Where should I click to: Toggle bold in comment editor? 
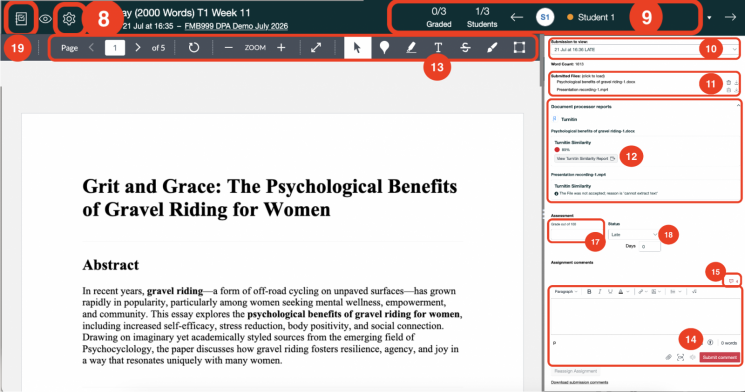pos(589,292)
